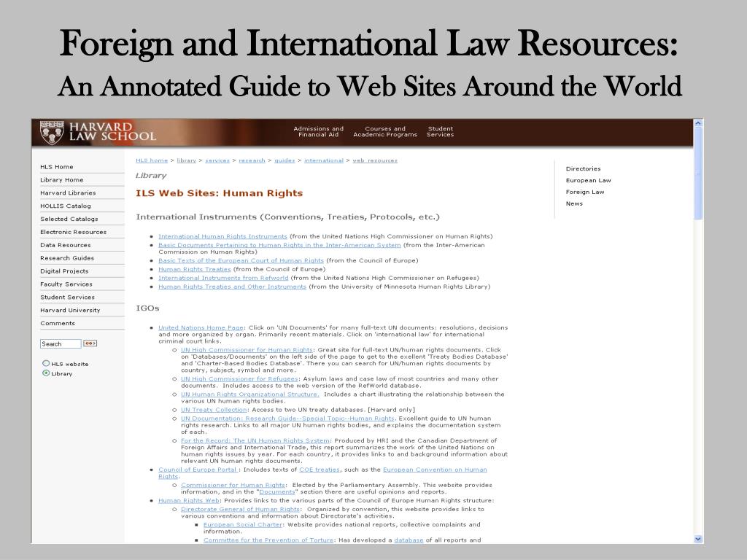
Task: Click services breadcrumb link
Action: click(217, 160)
